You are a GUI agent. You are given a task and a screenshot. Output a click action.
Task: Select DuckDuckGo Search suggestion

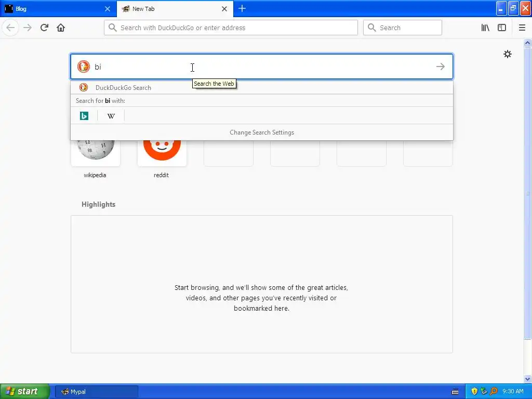coord(262,87)
